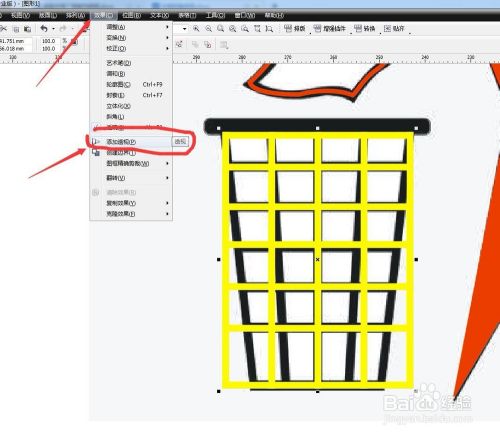Click the object width field showing 41.751 mm
500x436 pixels.
[16, 41]
